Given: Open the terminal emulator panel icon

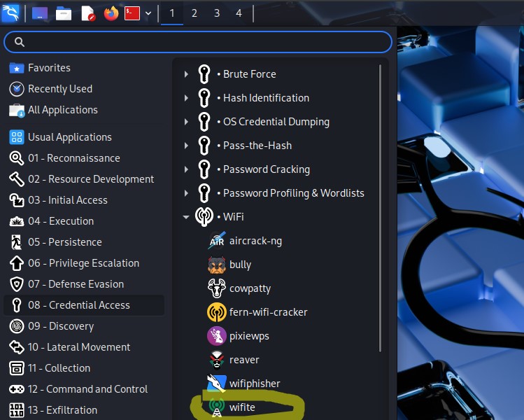Looking at the screenshot, I should 132,13.
